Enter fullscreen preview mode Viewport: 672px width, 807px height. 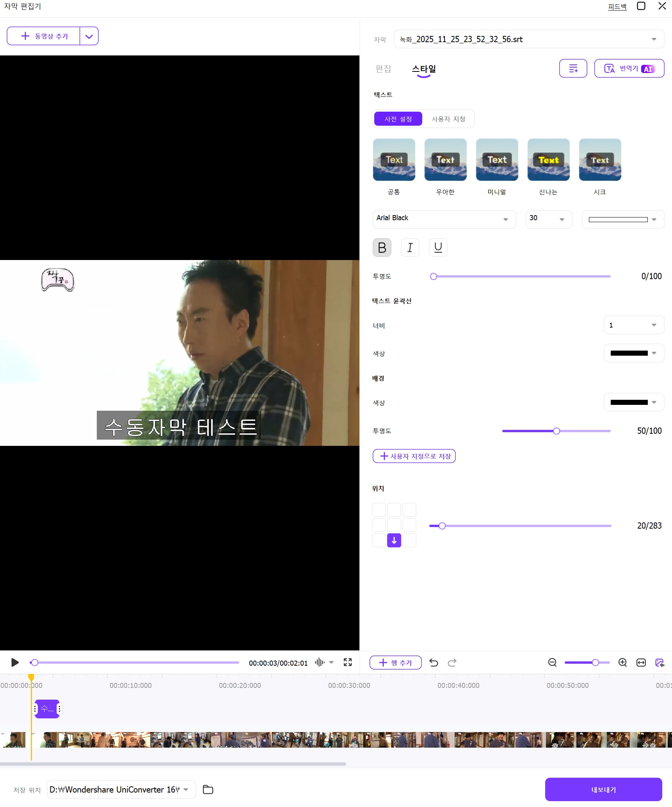tap(347, 663)
